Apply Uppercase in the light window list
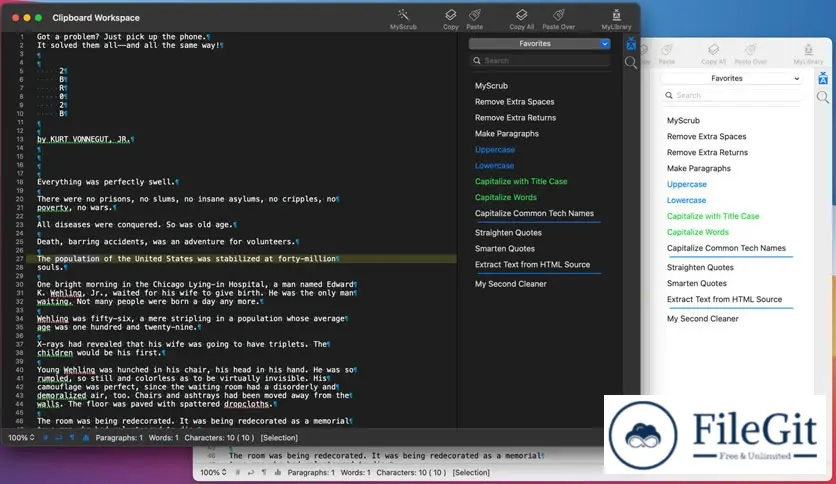This screenshot has height=484, width=836. tap(687, 184)
